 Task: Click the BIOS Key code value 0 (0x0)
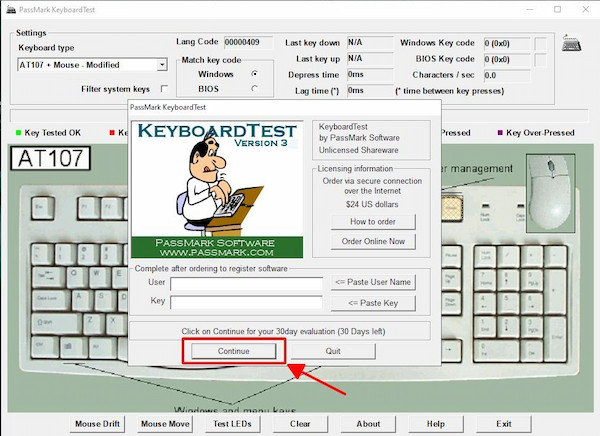pos(507,59)
